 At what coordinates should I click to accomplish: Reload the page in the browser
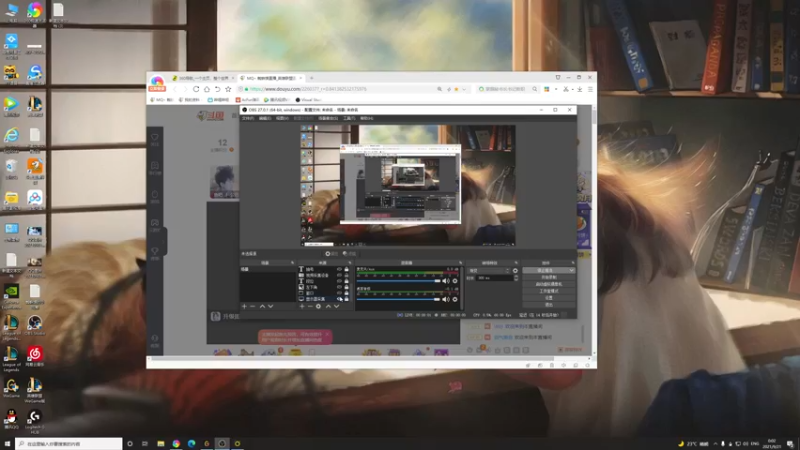(196, 89)
